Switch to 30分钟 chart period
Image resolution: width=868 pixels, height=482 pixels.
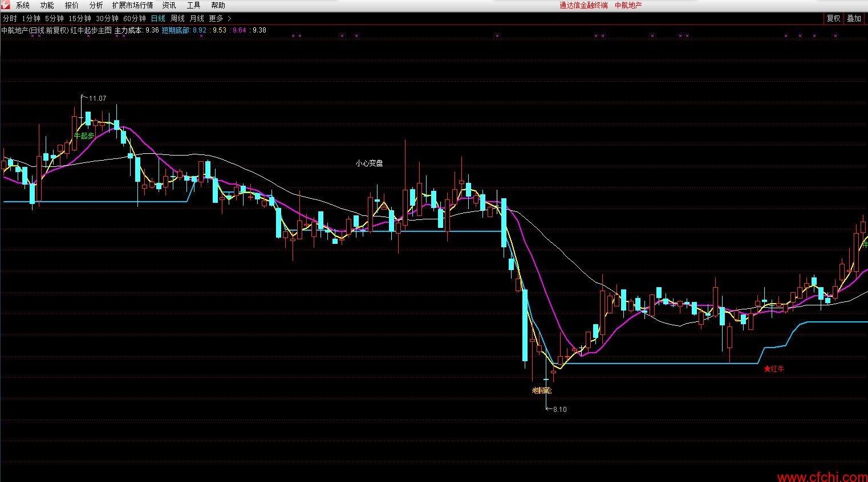click(x=107, y=19)
